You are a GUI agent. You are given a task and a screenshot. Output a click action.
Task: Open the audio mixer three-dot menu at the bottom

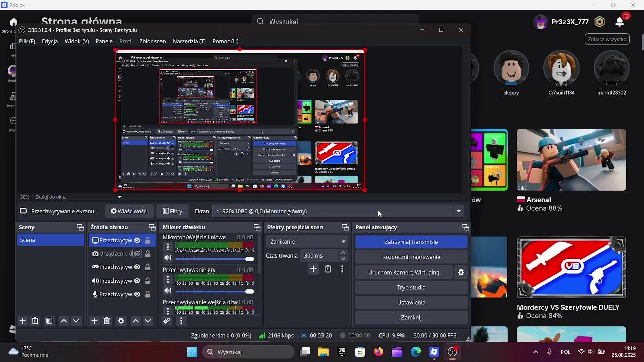click(181, 321)
